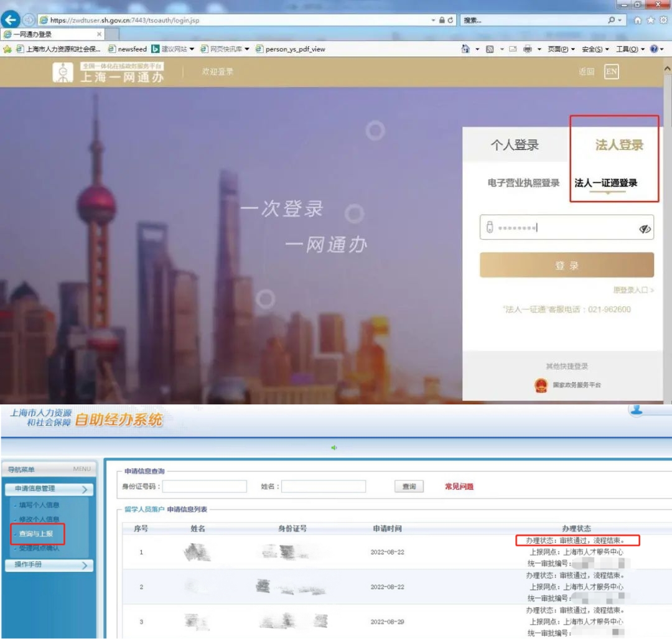Toggle password visibility eye icon
The width and height of the screenshot is (672, 639).
pos(645,228)
